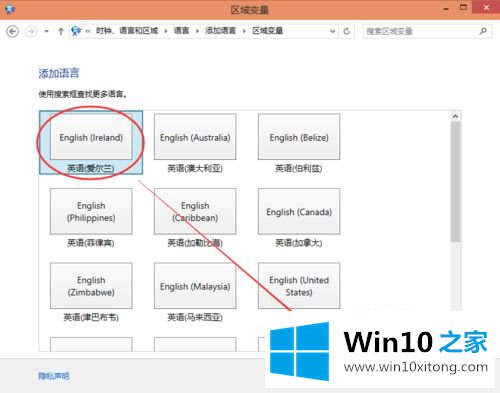Screen dimensions: 500x393
Task: Select the English (Caribbean) tile
Action: click(195, 211)
